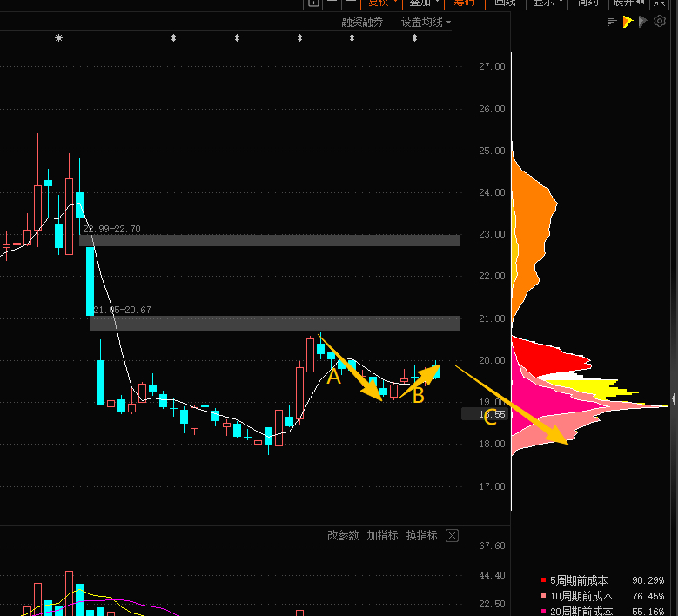Click the first up-down arrow event marker

pos(173,38)
